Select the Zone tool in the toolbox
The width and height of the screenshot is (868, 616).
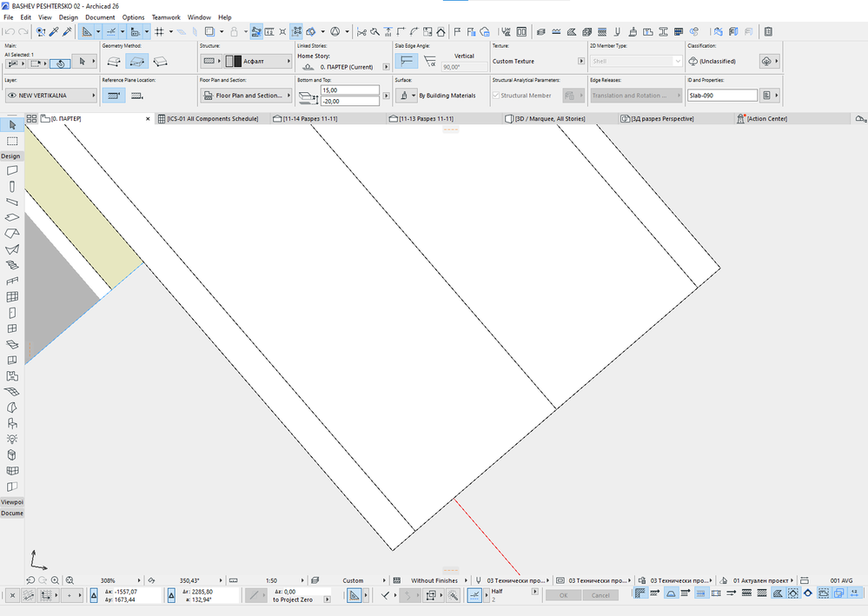point(12,376)
